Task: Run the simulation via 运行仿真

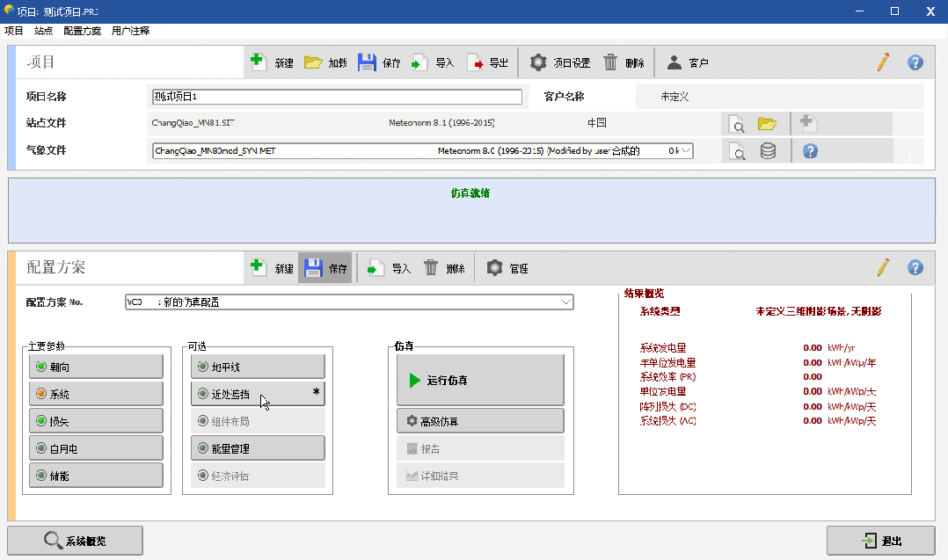Action: coord(479,380)
